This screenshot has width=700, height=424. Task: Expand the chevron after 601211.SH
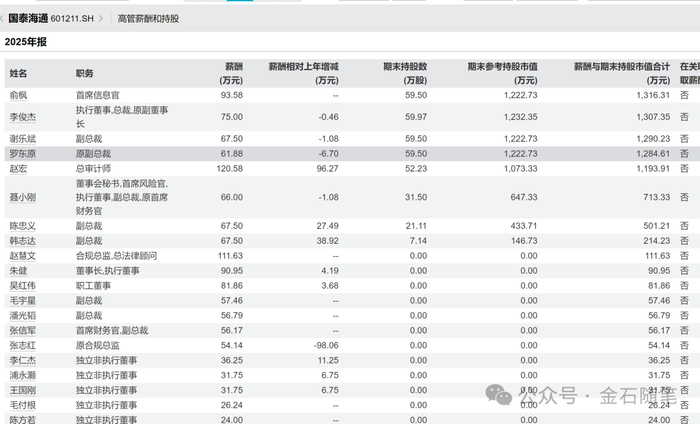coord(101,19)
